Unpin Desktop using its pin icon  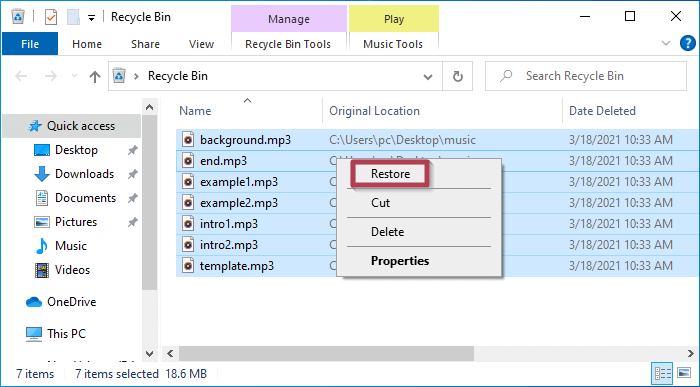pyautogui.click(x=133, y=150)
